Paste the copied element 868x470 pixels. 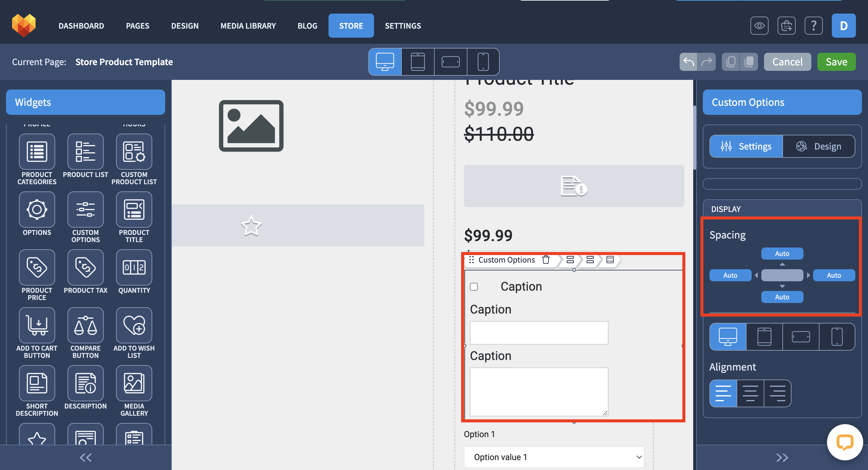pyautogui.click(x=749, y=62)
